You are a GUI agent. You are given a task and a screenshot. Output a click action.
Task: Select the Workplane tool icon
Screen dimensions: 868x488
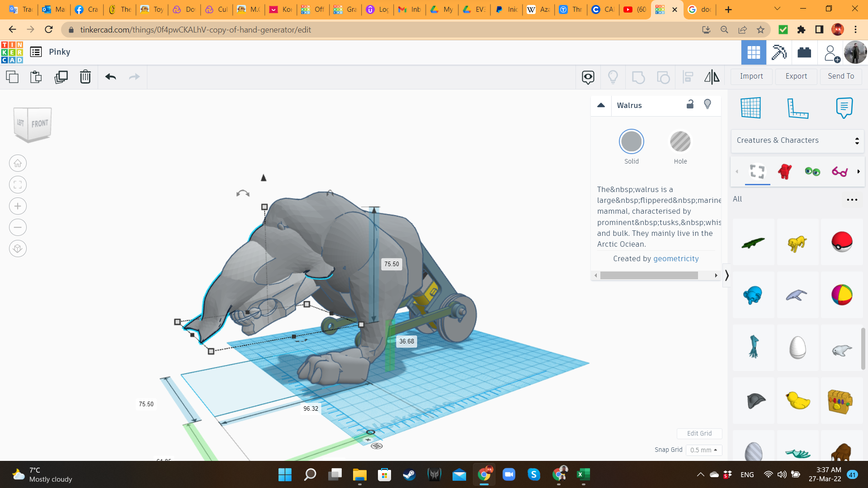(751, 108)
